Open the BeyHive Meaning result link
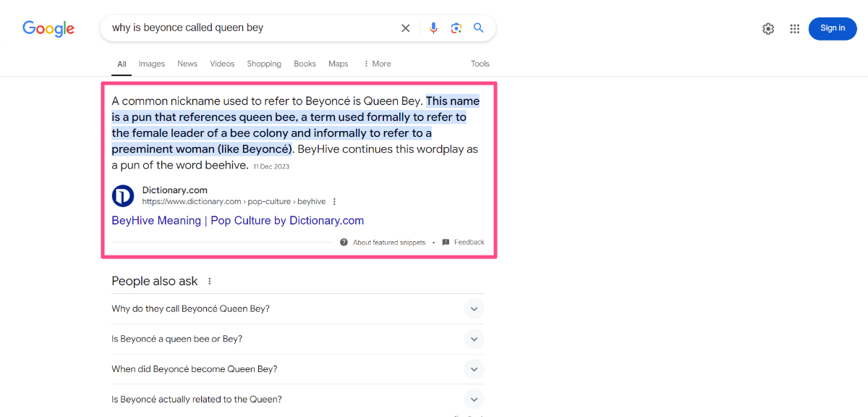 [x=237, y=220]
